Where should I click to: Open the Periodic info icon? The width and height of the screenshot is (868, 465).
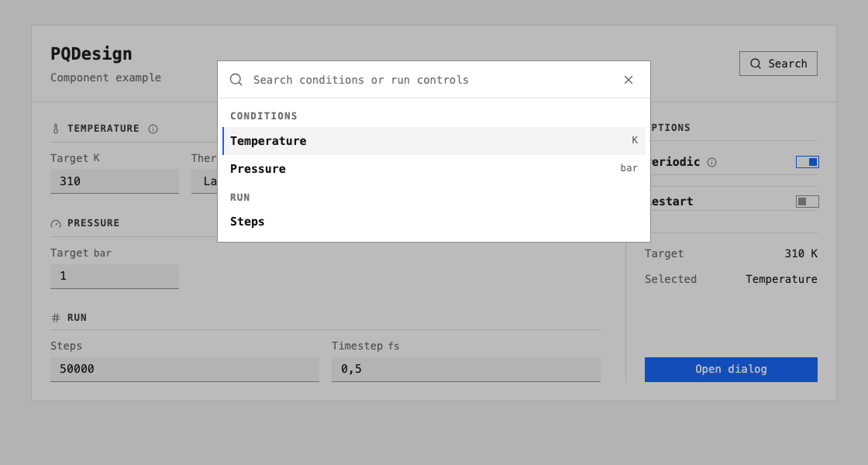tap(712, 162)
